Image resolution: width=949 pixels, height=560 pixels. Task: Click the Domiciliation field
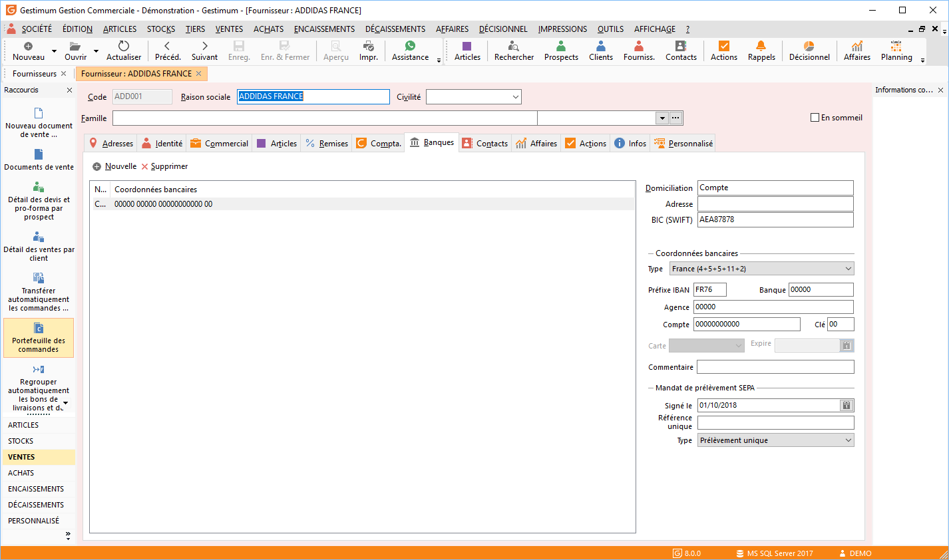[x=775, y=188]
